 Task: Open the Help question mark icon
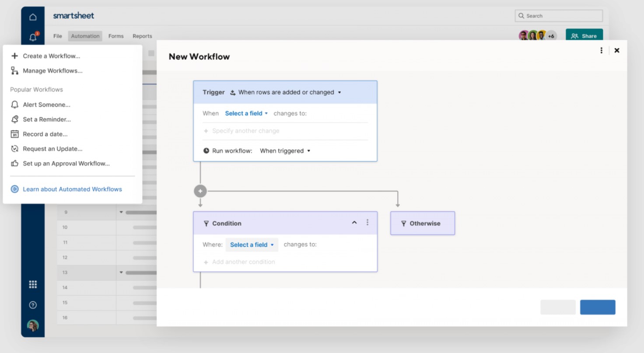click(33, 305)
